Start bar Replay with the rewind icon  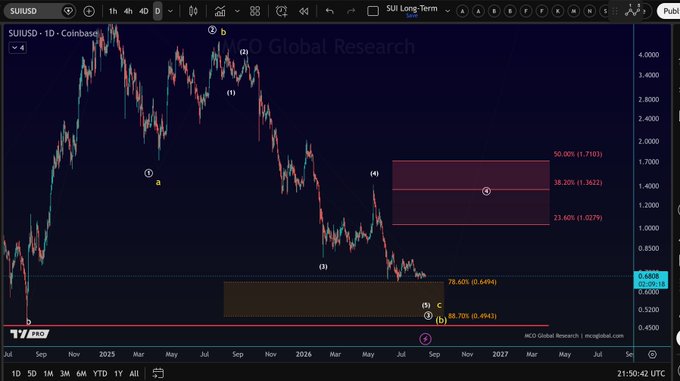coord(304,11)
